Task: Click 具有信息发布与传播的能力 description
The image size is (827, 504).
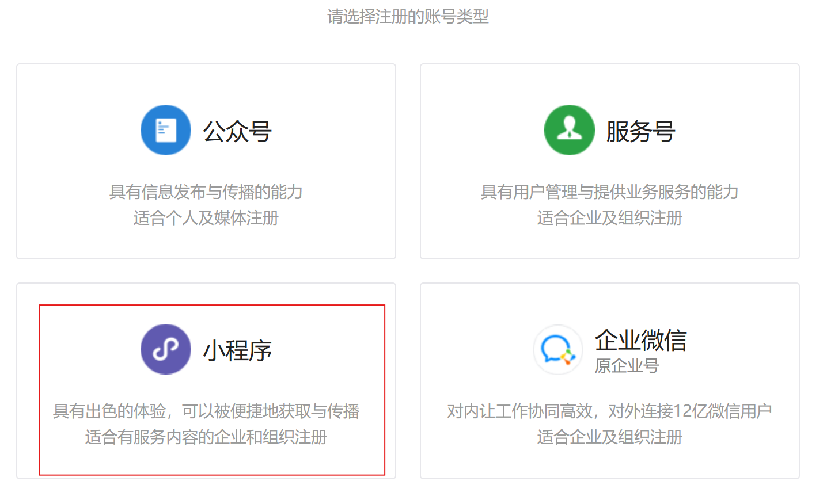Action: point(206,192)
